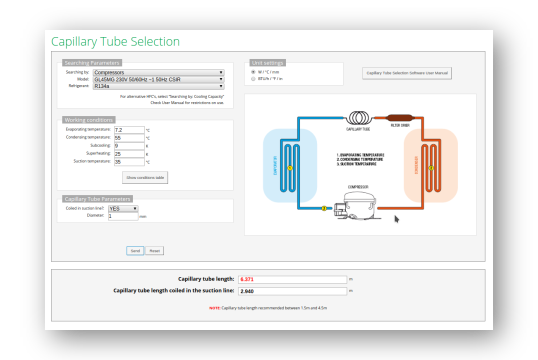Open the compressor Model dropdown
This screenshot has height=360, width=538.
[x=159, y=79]
